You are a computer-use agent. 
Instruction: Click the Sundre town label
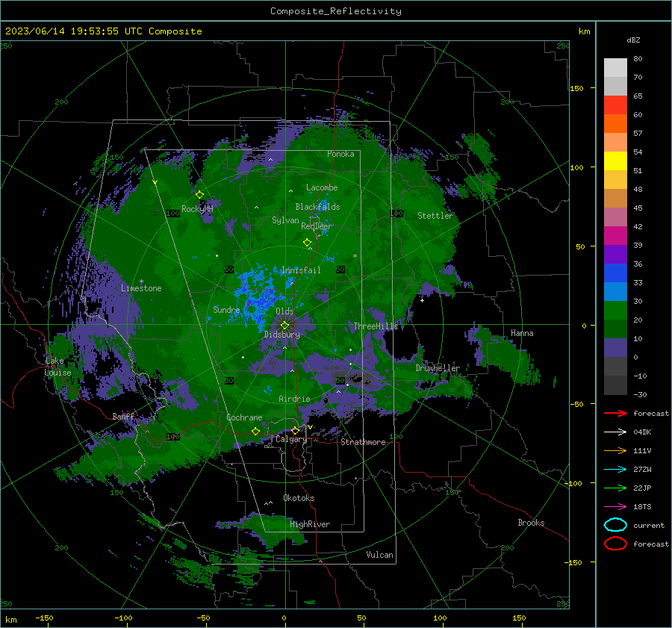click(226, 310)
